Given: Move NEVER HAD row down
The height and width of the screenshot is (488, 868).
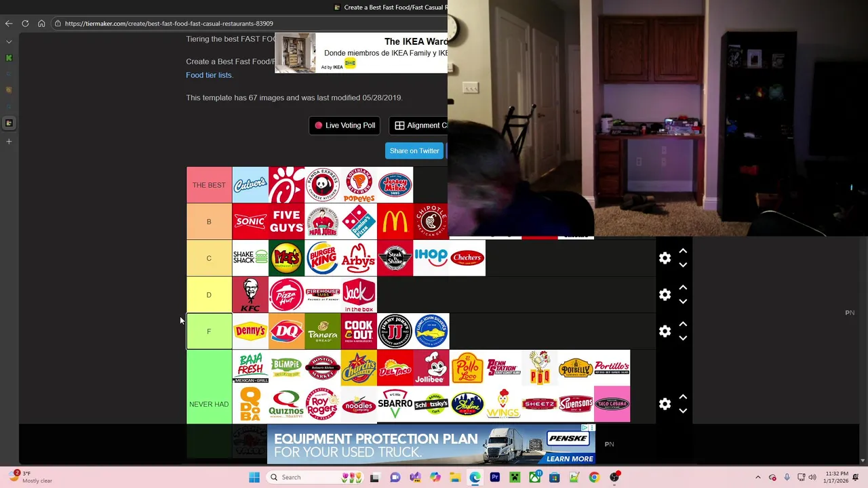Looking at the screenshot, I should 683,411.
